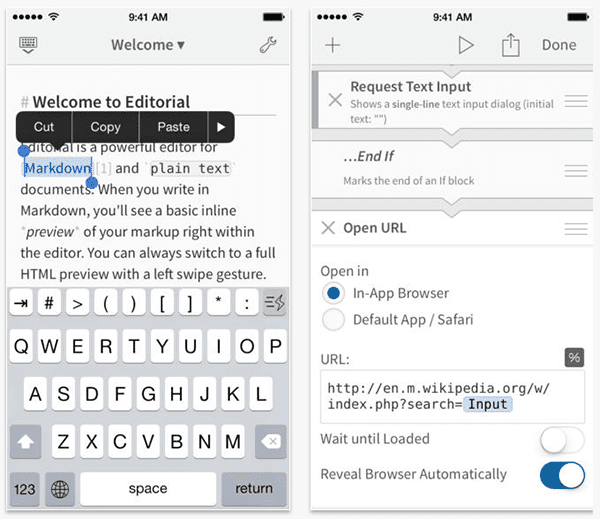Tap the Welcome to Editorial heading

coord(111,102)
